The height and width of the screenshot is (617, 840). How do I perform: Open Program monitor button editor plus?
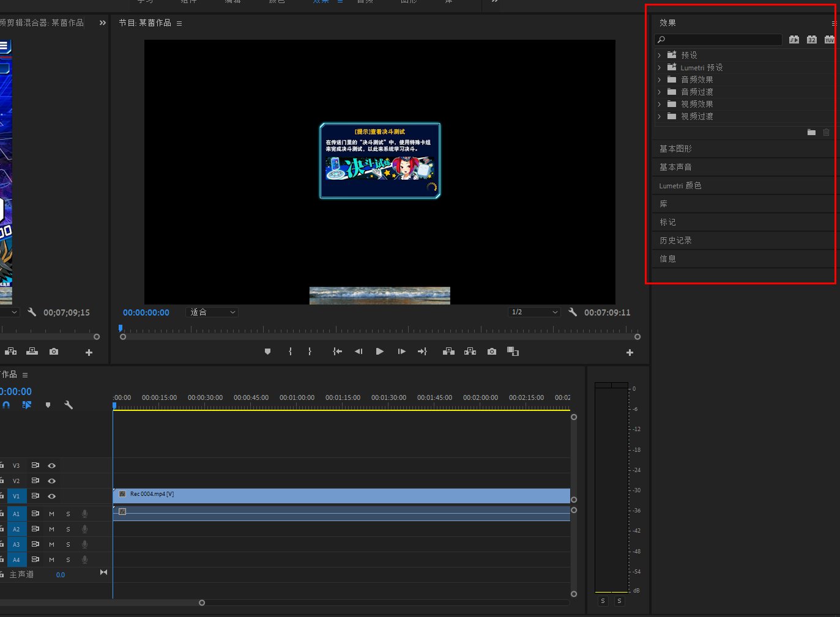[x=630, y=352]
